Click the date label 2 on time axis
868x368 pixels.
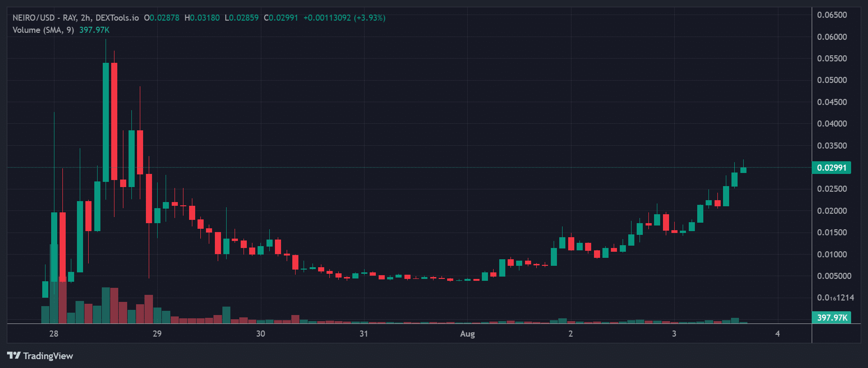(x=571, y=334)
